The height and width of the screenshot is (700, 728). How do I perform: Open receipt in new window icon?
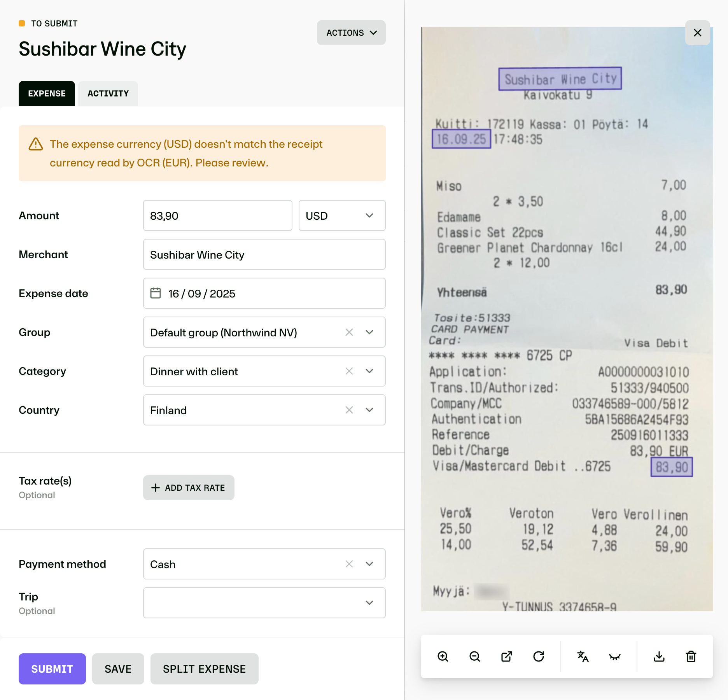(507, 656)
